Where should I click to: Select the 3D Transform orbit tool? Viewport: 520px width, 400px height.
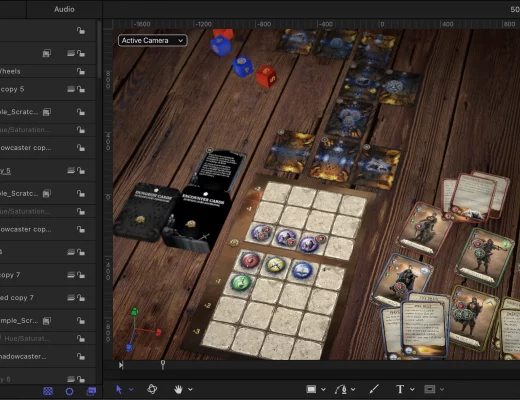pyautogui.click(x=152, y=389)
